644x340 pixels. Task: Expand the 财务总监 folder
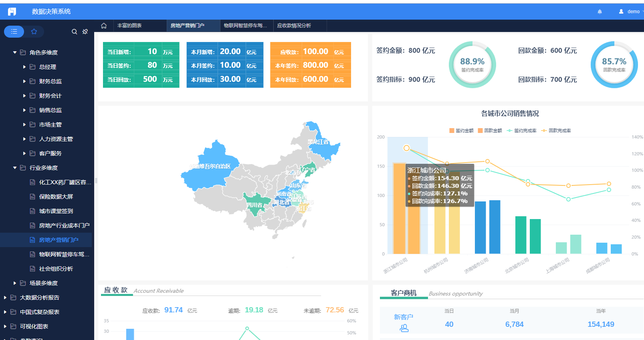click(x=24, y=81)
